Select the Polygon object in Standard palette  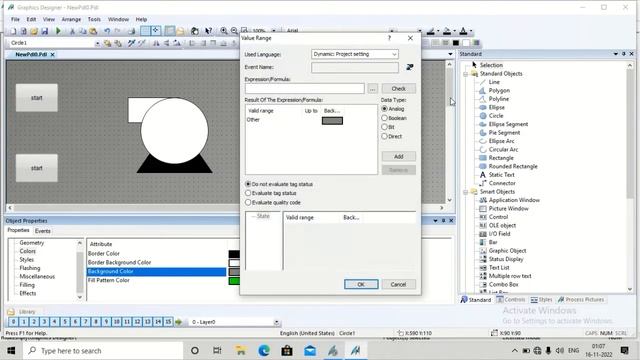tap(499, 91)
